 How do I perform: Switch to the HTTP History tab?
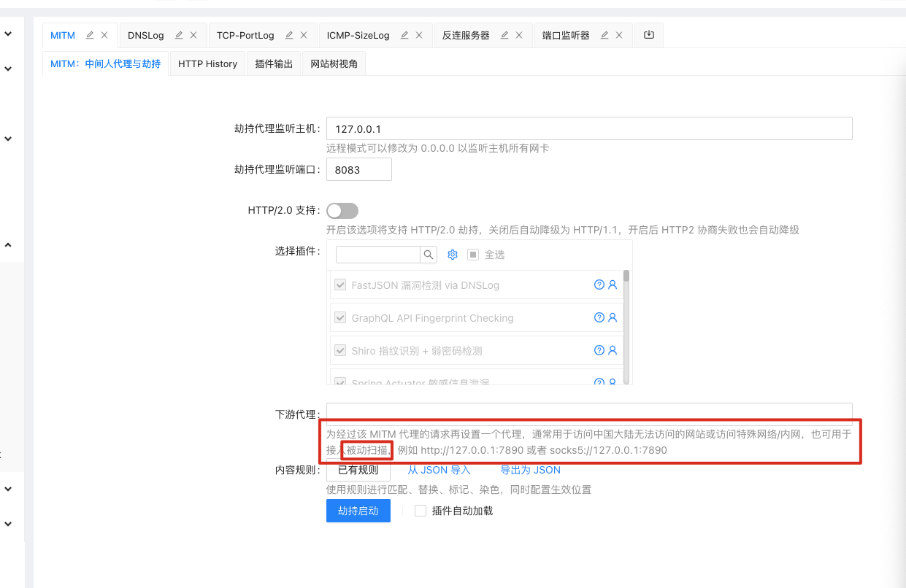click(207, 64)
